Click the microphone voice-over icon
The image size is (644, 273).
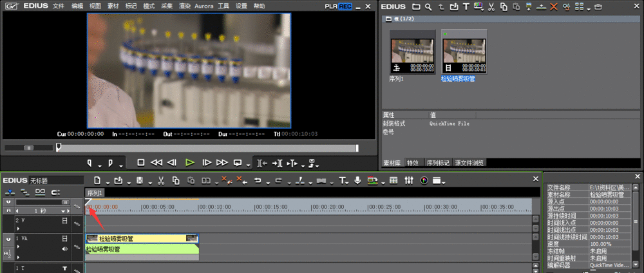[x=358, y=180]
